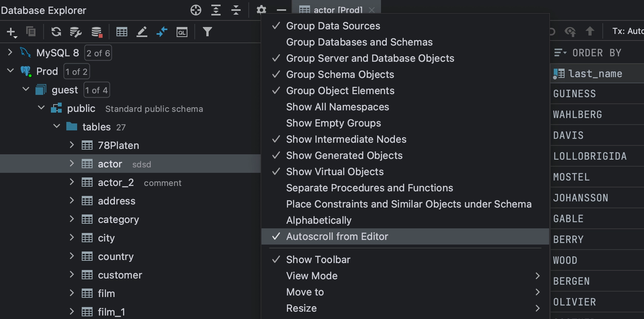Click the '2 of 6' schema selector
Viewport: 644px width, 319px height.
coord(98,53)
